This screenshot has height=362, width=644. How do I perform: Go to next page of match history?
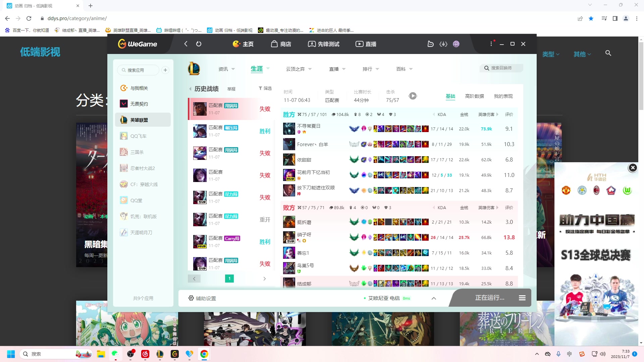[x=265, y=279]
